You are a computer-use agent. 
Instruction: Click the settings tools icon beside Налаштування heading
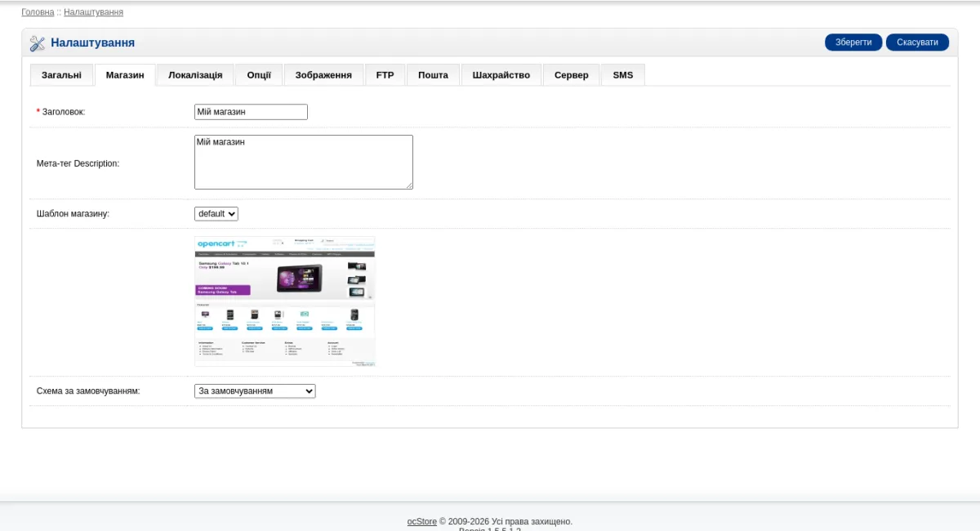click(38, 43)
